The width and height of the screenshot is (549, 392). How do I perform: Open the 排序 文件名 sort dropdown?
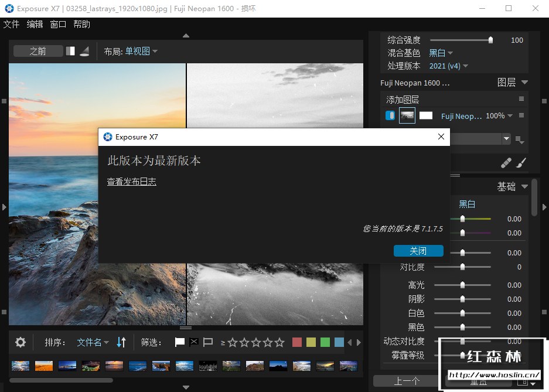[x=93, y=342]
